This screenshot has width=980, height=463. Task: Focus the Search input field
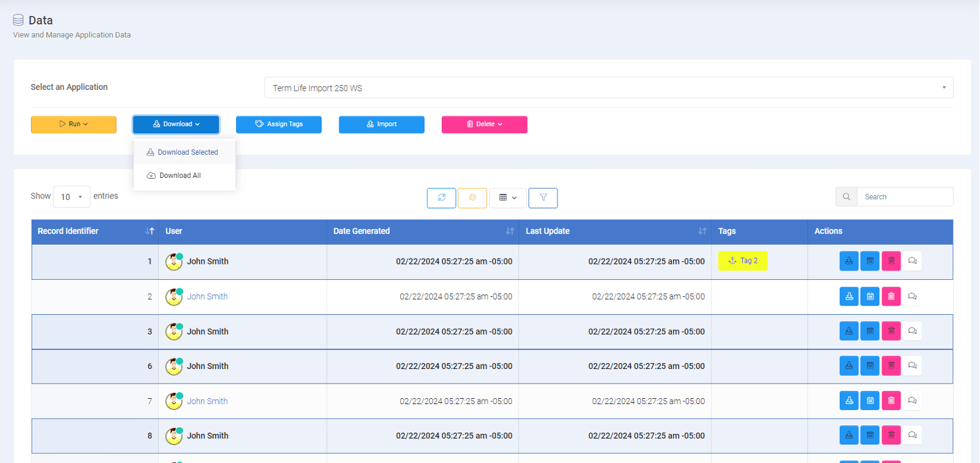click(x=905, y=196)
